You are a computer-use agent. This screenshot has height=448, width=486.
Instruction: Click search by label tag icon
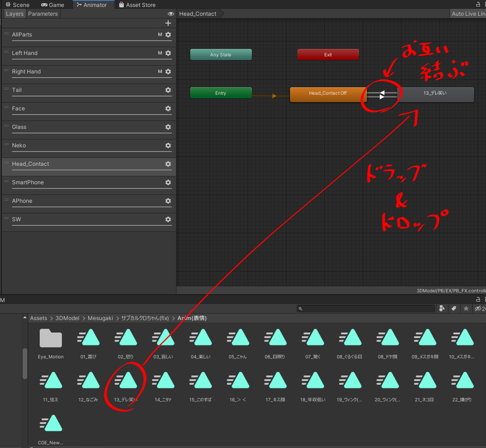point(454,309)
